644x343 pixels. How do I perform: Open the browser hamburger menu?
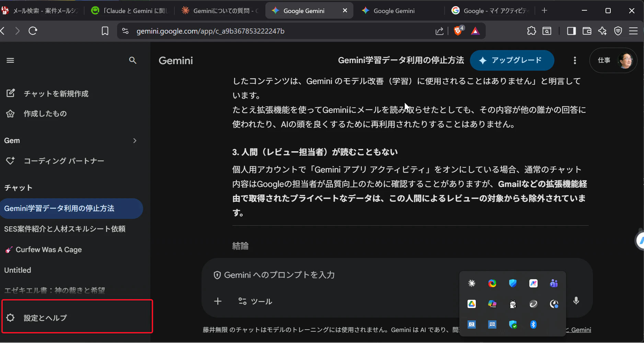[x=633, y=31]
